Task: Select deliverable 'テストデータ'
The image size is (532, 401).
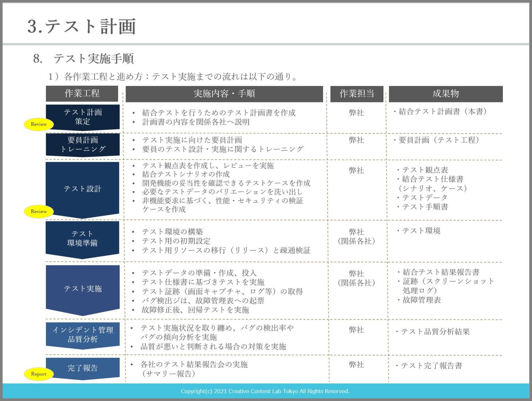Action: [423, 198]
